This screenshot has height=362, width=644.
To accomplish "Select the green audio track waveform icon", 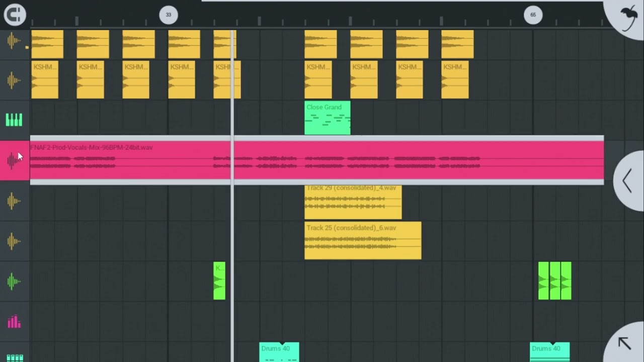I will coord(14,282).
